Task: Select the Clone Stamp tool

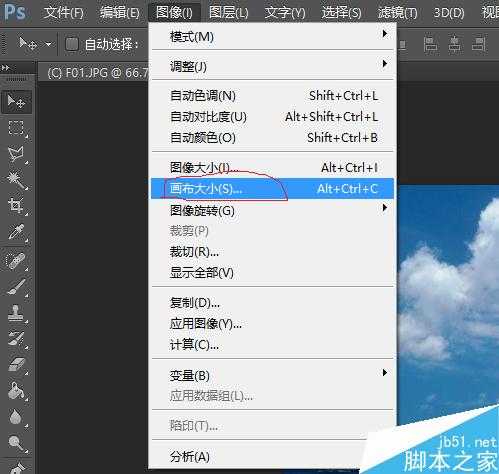Action: point(16,313)
